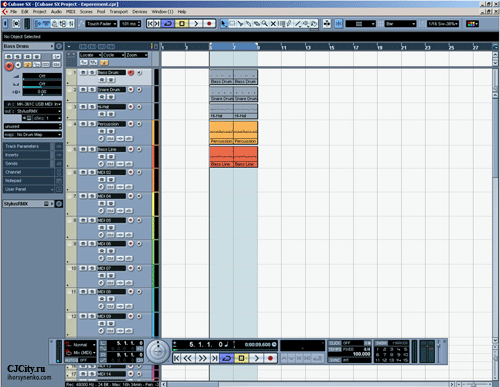Open the Cycle dropdown above track list

click(113, 55)
